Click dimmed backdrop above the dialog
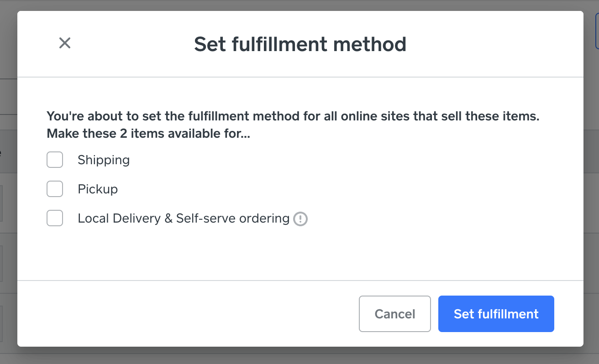This screenshot has height=364, width=599. (x=299, y=5)
